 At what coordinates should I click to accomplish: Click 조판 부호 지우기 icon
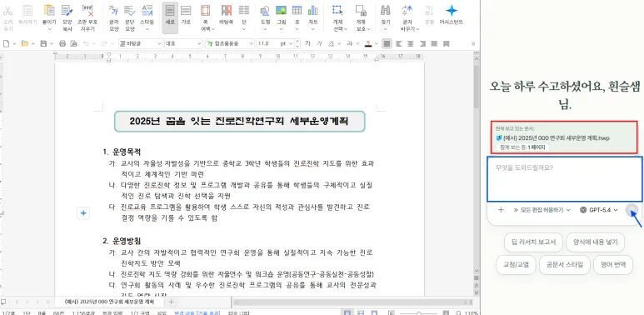pyautogui.click(x=88, y=11)
